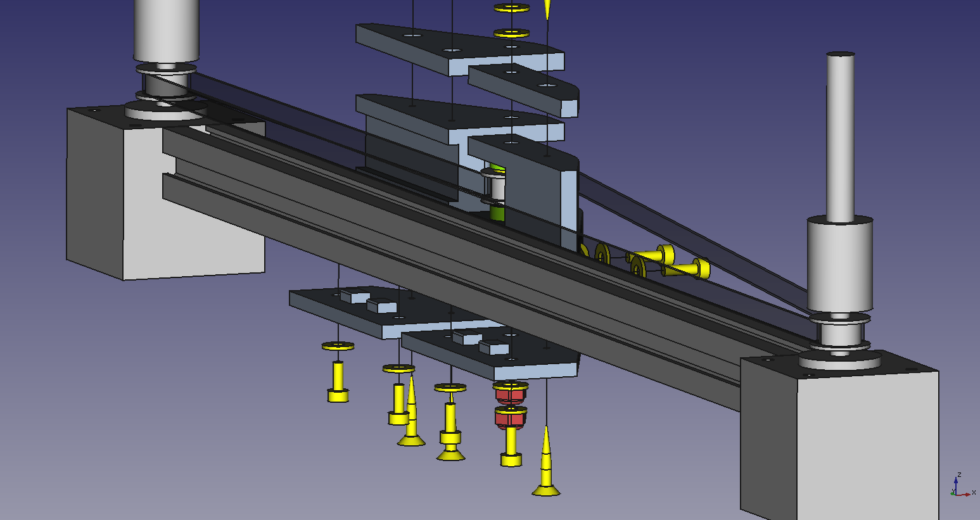Select the tall thin rod on the right motor
The width and height of the screenshot is (980, 520).
click(841, 136)
